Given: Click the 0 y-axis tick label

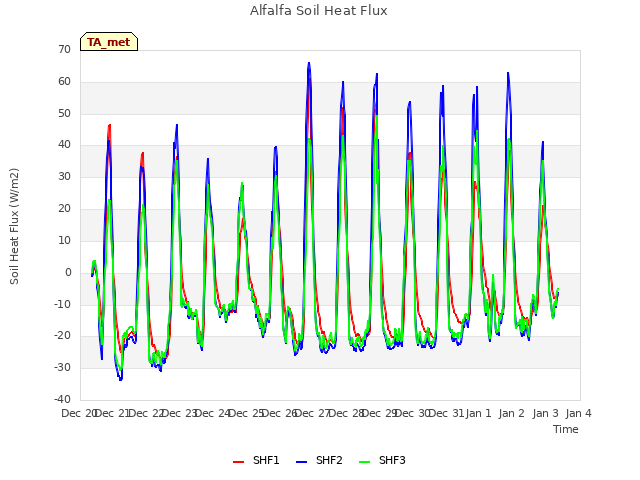Looking at the screenshot, I should coord(68,272).
